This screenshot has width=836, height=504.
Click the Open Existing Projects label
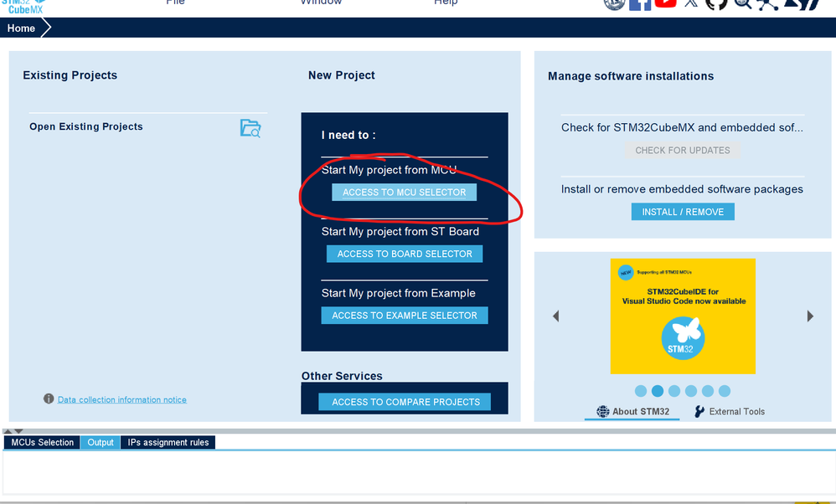pos(85,126)
